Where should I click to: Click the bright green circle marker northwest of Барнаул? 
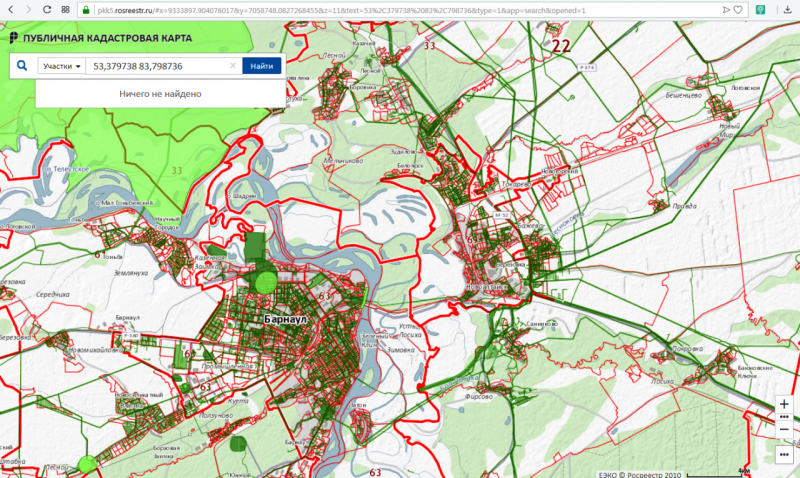[265, 282]
